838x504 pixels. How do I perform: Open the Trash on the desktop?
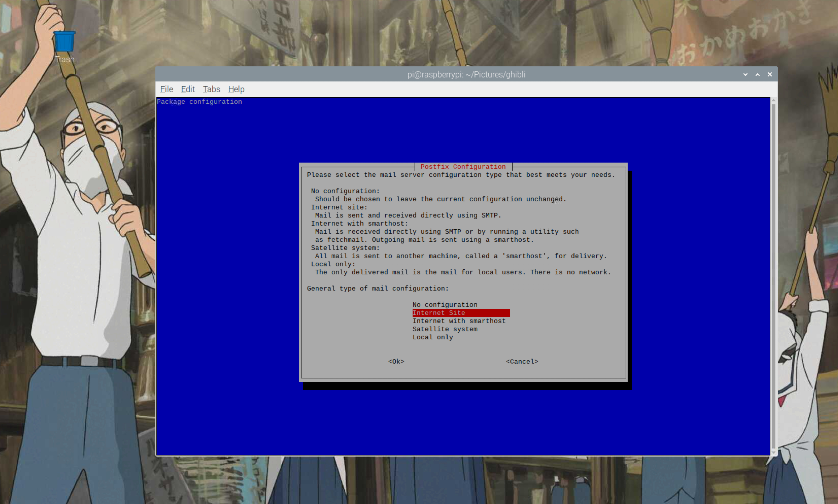64,42
